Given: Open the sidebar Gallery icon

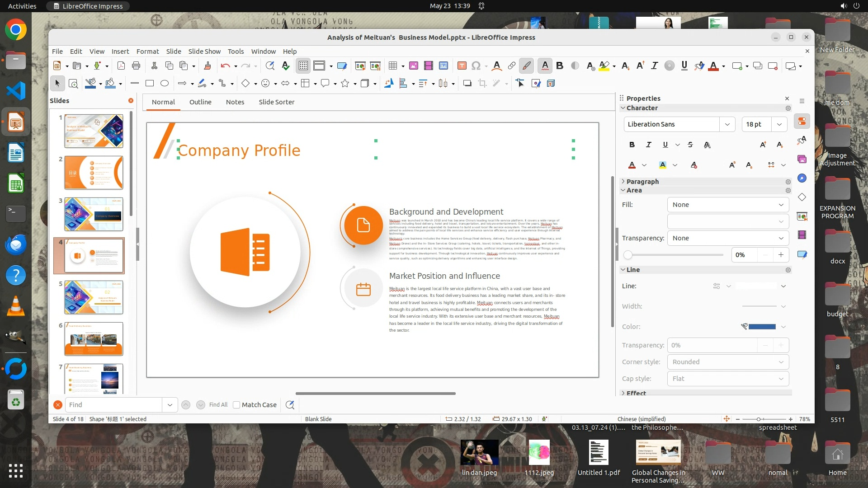Looking at the screenshot, I should pos(802,159).
